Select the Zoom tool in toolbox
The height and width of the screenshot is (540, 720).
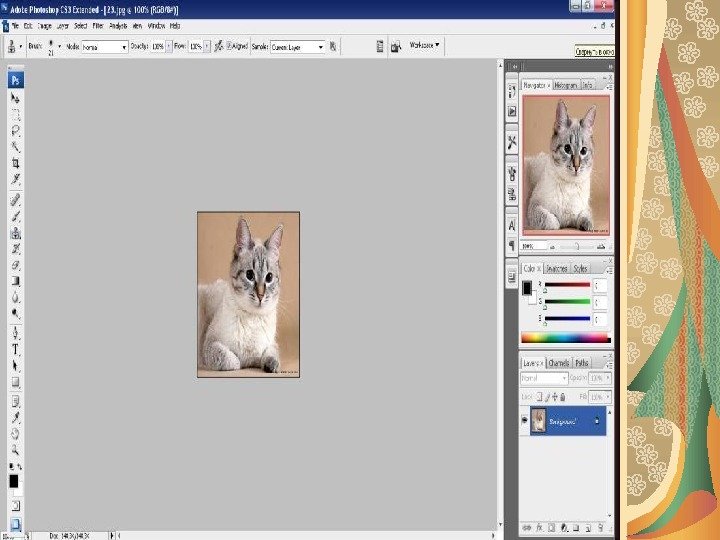point(16,449)
